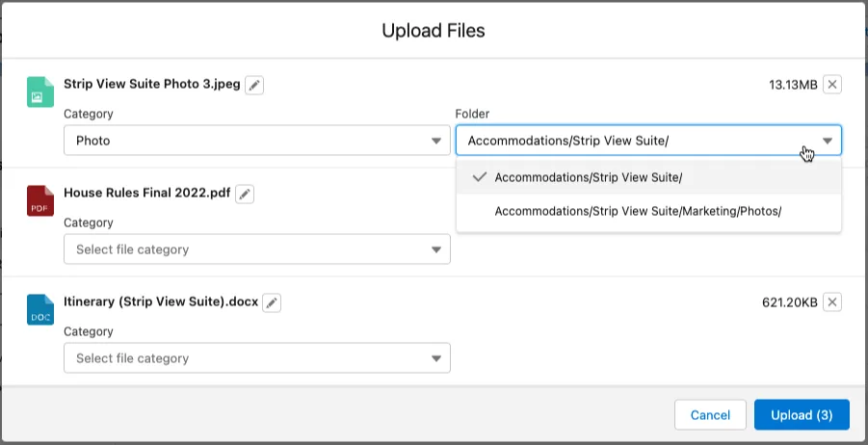Click the checkmark next to selected folder
Screen dimensions: 868x445
pos(479,177)
